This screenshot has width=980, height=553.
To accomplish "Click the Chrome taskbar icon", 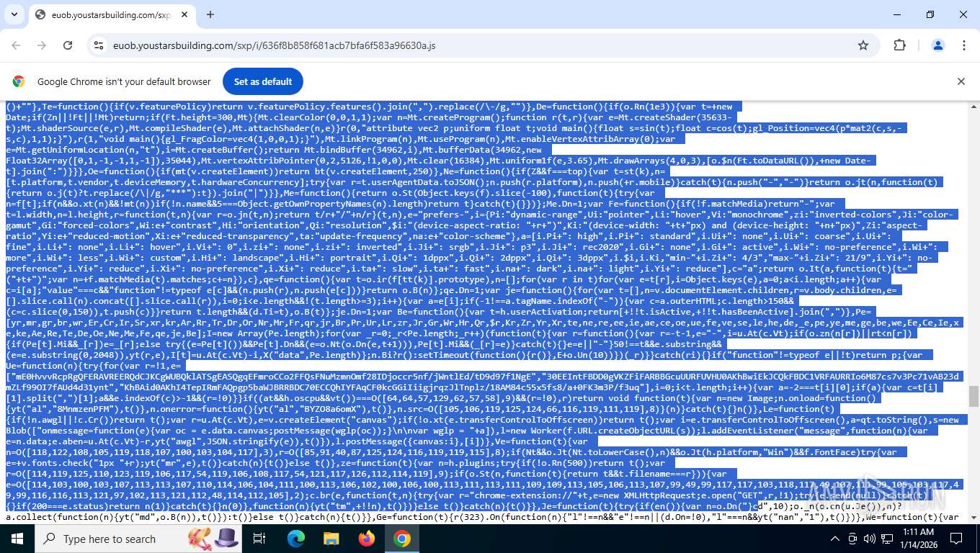I will 402,539.
